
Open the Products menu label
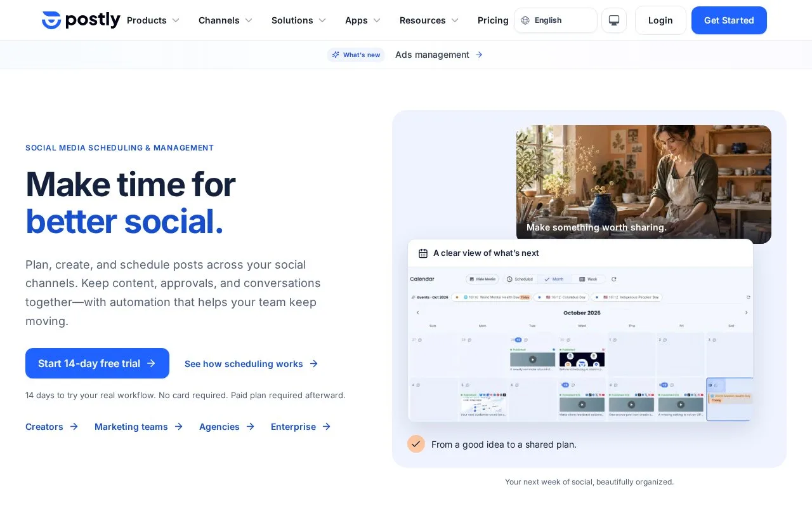(147, 20)
